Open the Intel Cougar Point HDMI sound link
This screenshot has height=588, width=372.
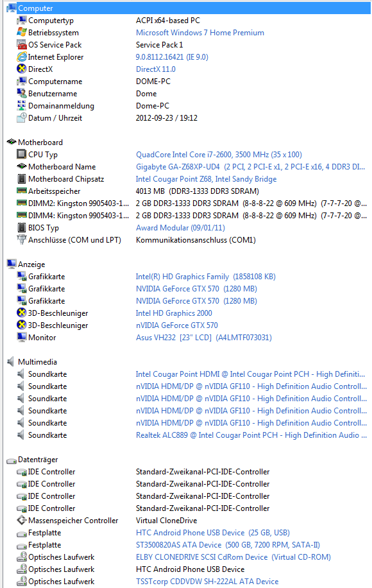[x=250, y=374]
